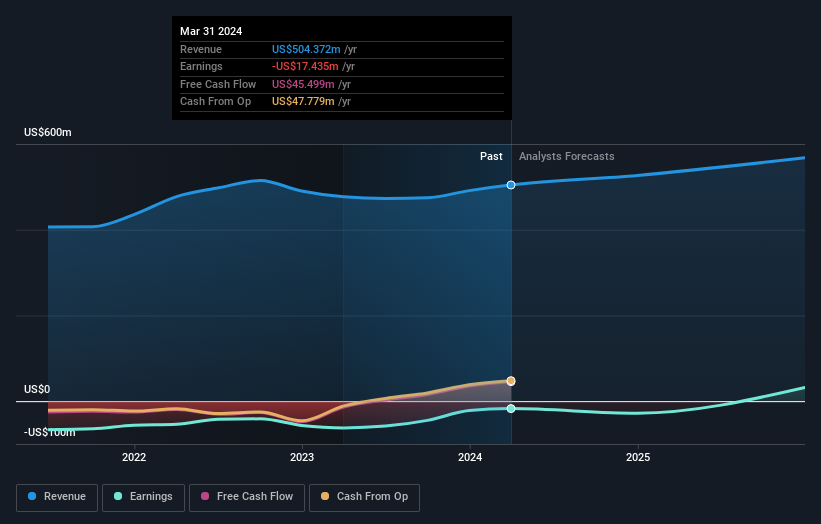Click the -US$100m y-axis label

[50, 432]
